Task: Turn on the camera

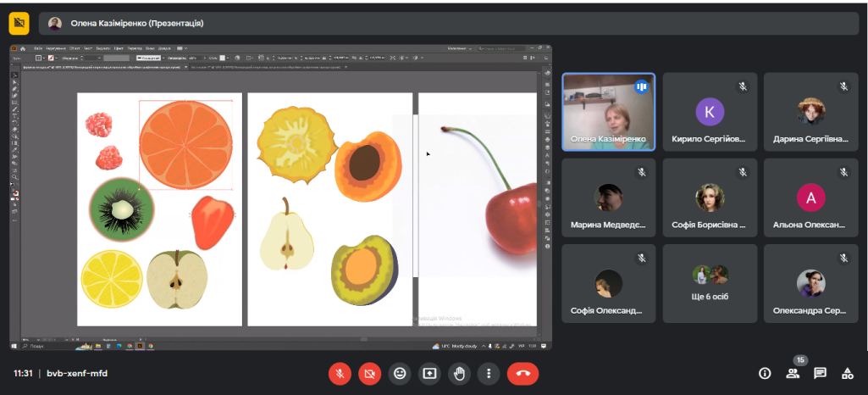Action: tap(369, 373)
